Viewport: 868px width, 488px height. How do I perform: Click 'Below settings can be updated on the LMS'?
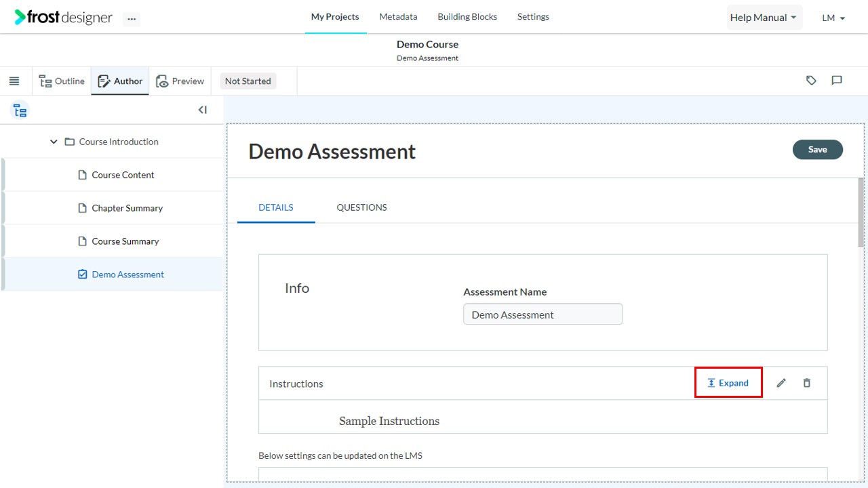coord(340,455)
